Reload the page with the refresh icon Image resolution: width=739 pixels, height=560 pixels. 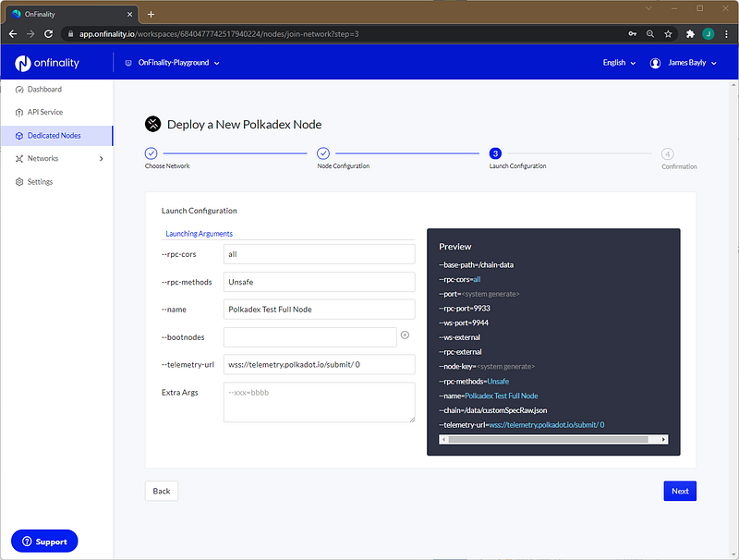point(49,34)
